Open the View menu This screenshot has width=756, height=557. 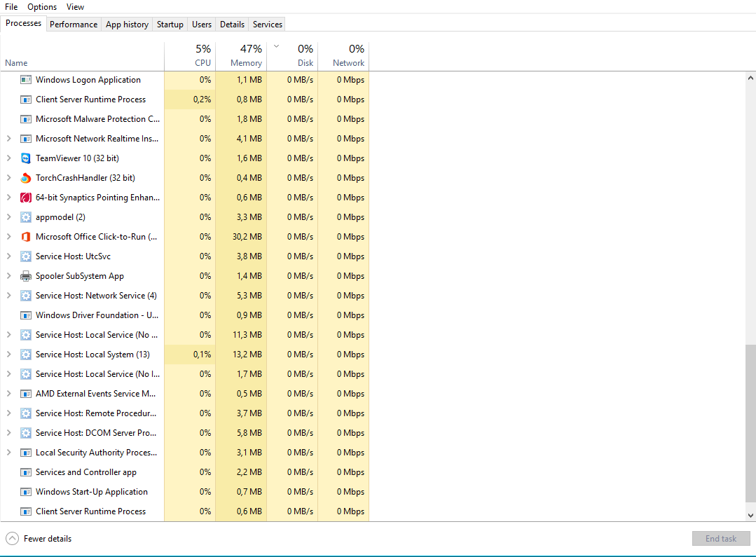pos(75,7)
